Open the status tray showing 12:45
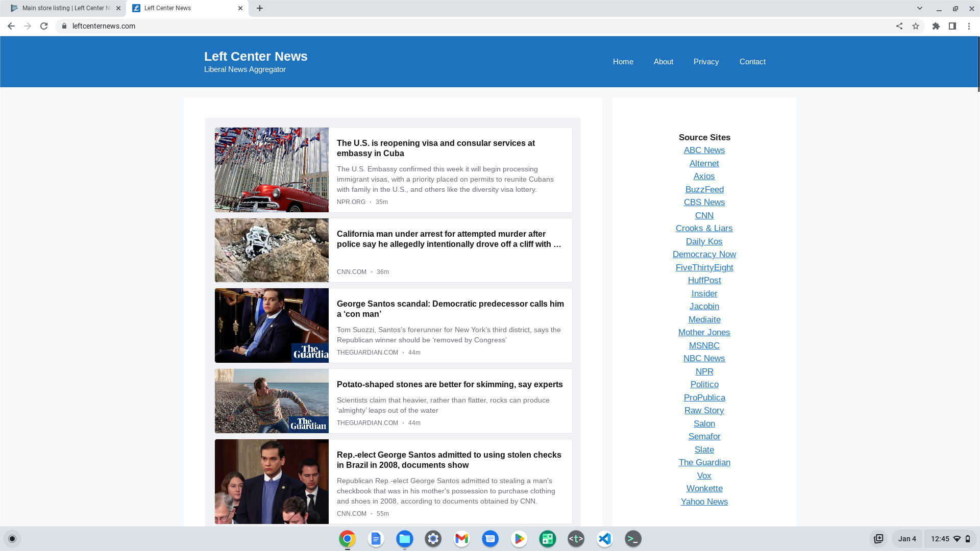Image resolution: width=980 pixels, height=551 pixels. (x=950, y=539)
